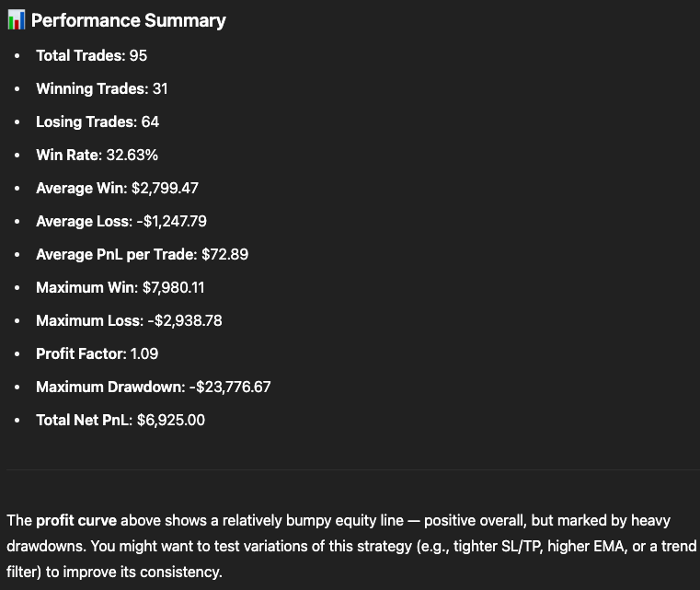The width and height of the screenshot is (700, 590).
Task: Click the 'higher EMA' phrase
Action: click(585, 546)
